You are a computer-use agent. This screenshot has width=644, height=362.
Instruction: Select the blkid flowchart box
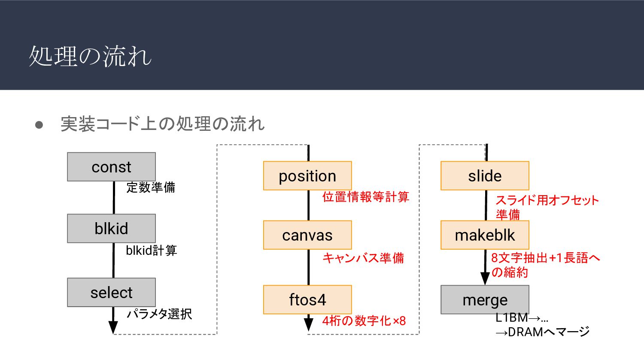[x=111, y=229]
